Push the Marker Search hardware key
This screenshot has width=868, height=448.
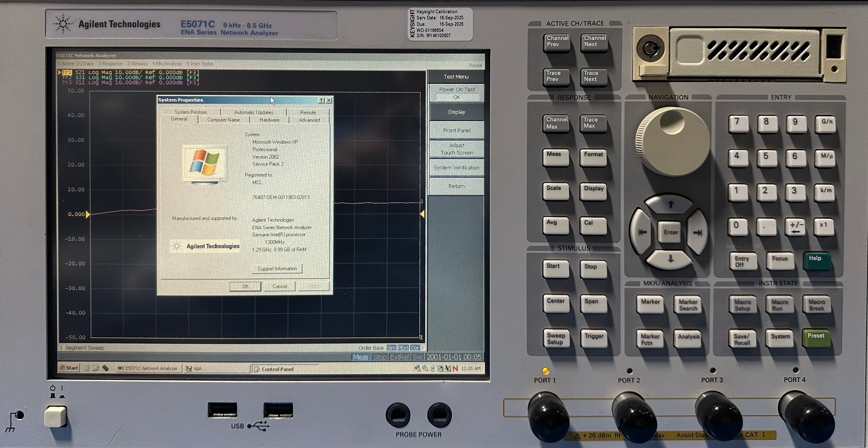pyautogui.click(x=687, y=305)
